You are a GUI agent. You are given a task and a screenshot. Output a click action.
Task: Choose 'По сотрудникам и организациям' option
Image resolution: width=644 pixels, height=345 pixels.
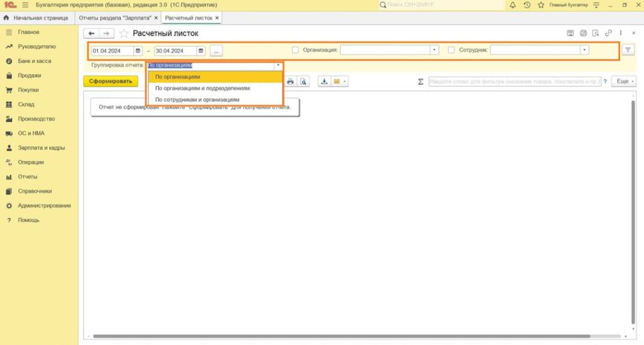tap(197, 99)
